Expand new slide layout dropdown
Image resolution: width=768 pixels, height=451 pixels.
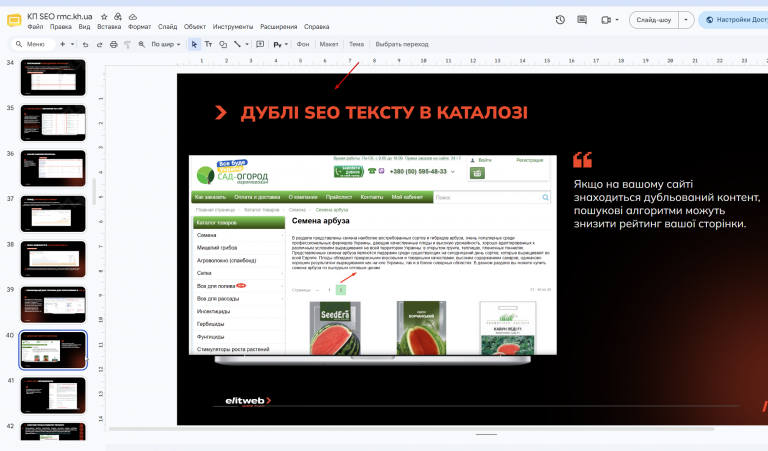[x=72, y=44]
